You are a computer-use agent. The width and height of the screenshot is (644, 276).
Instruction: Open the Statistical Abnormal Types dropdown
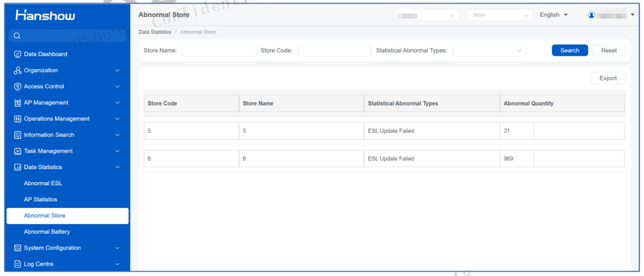(489, 50)
